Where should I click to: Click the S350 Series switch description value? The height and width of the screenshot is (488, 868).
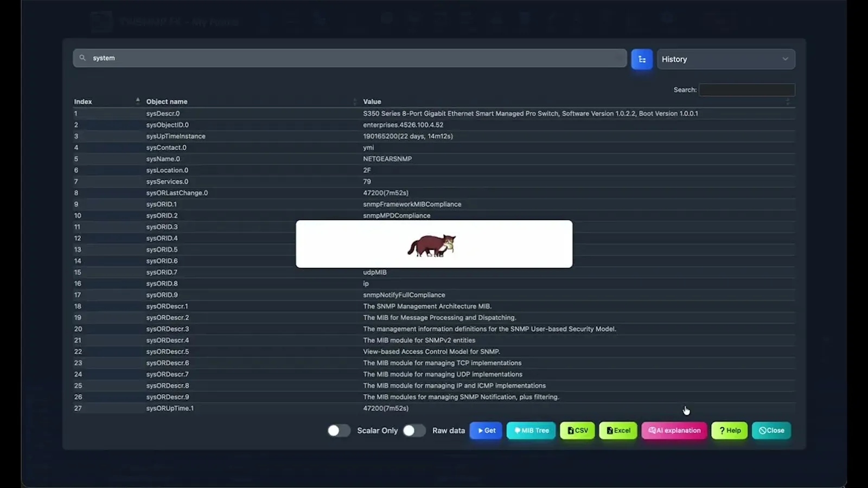(x=531, y=113)
